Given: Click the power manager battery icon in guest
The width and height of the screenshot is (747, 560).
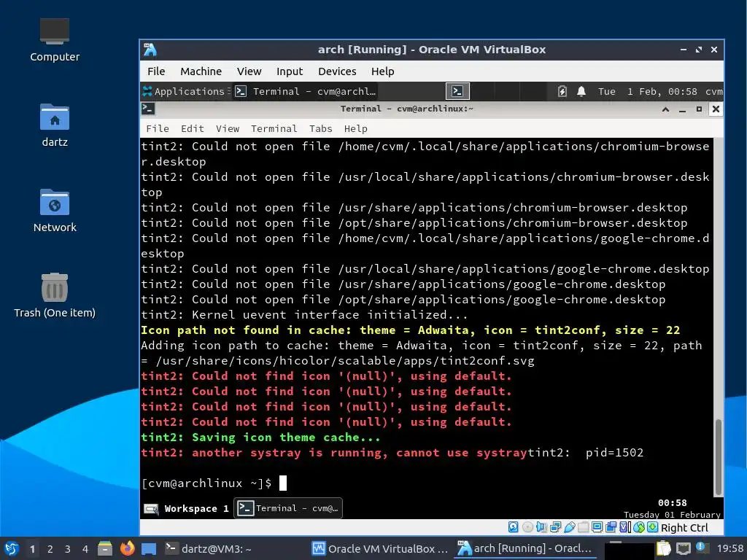Looking at the screenshot, I should pyautogui.click(x=562, y=91).
